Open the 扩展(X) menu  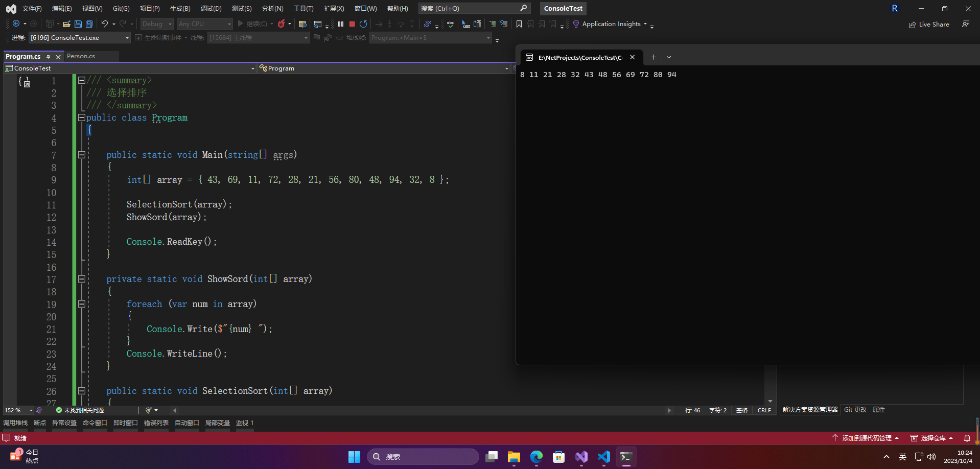pyautogui.click(x=334, y=9)
